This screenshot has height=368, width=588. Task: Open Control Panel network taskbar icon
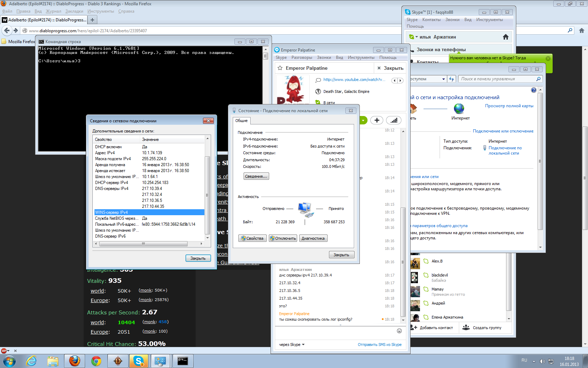(161, 361)
